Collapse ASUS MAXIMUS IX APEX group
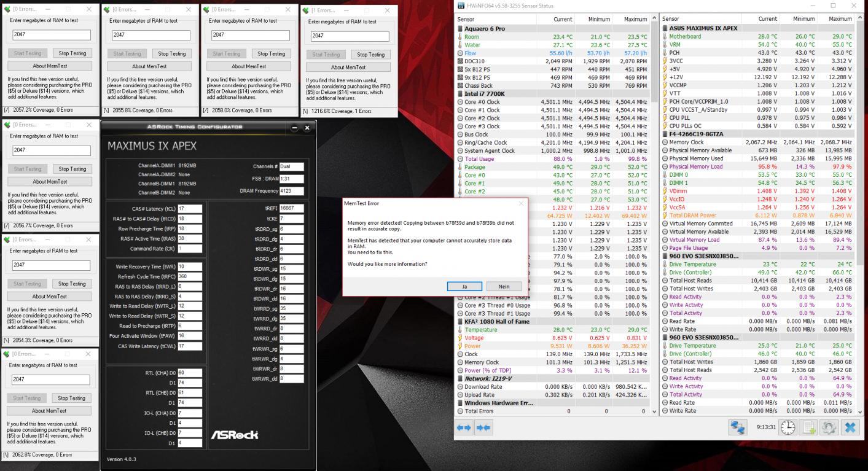Screen dimensions: 868x471 (664, 29)
